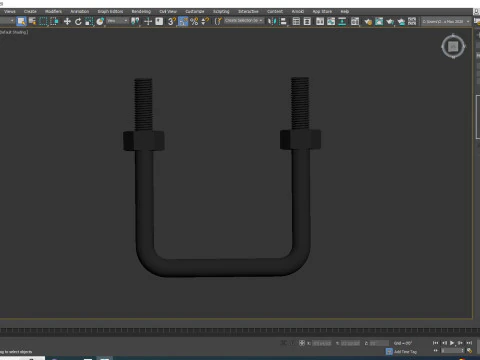Open the Interactive menu
The height and width of the screenshot is (360, 480).
[248, 11]
